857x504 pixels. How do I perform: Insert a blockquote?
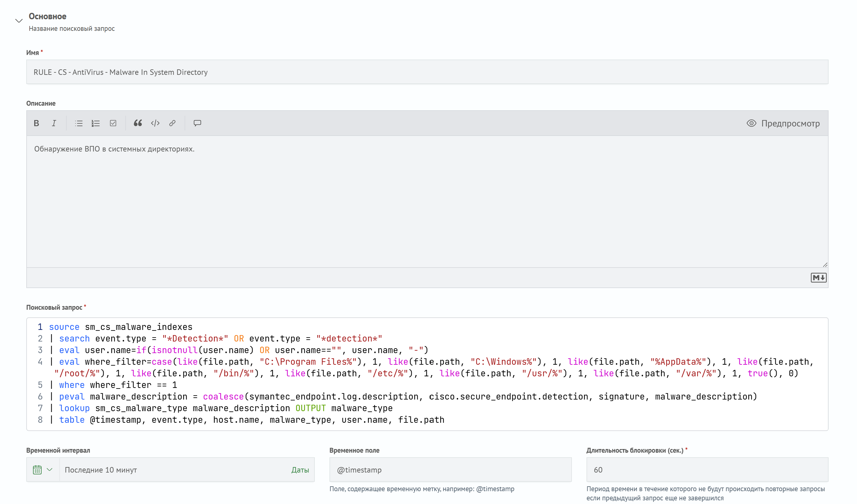138,123
